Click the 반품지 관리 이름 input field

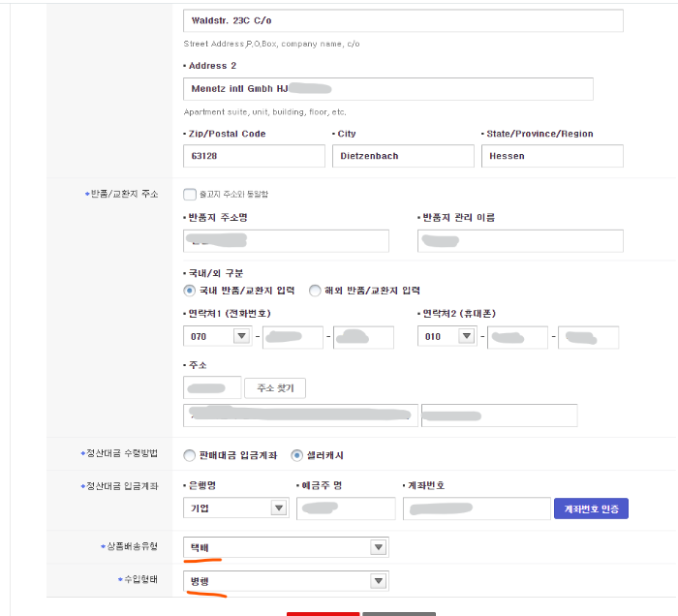(x=520, y=241)
